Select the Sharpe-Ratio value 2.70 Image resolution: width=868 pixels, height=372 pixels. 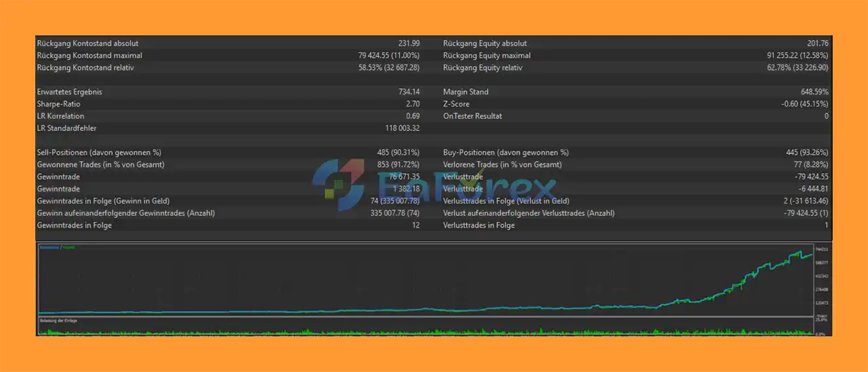[413, 104]
